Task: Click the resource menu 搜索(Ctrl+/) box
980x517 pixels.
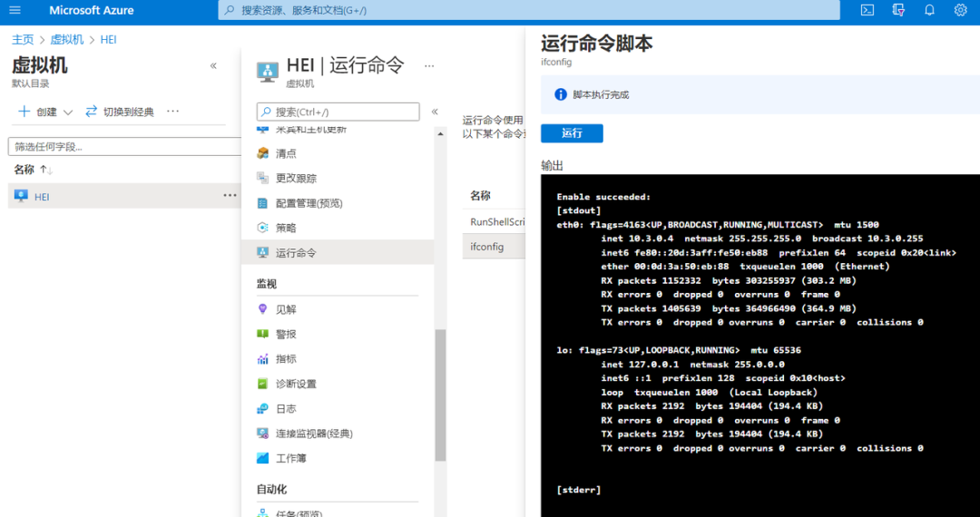Action: coord(338,112)
